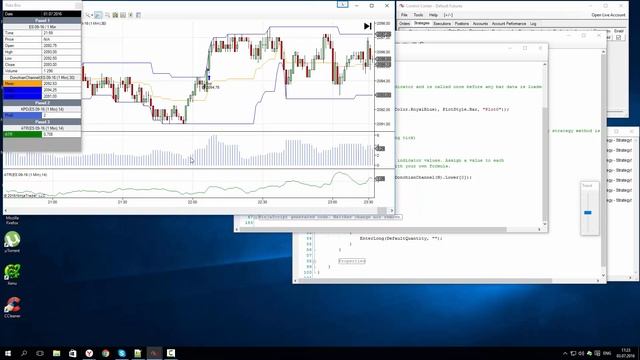Click the Volume value 1 296 in Data Box
640x360 pixels.
[61, 71]
